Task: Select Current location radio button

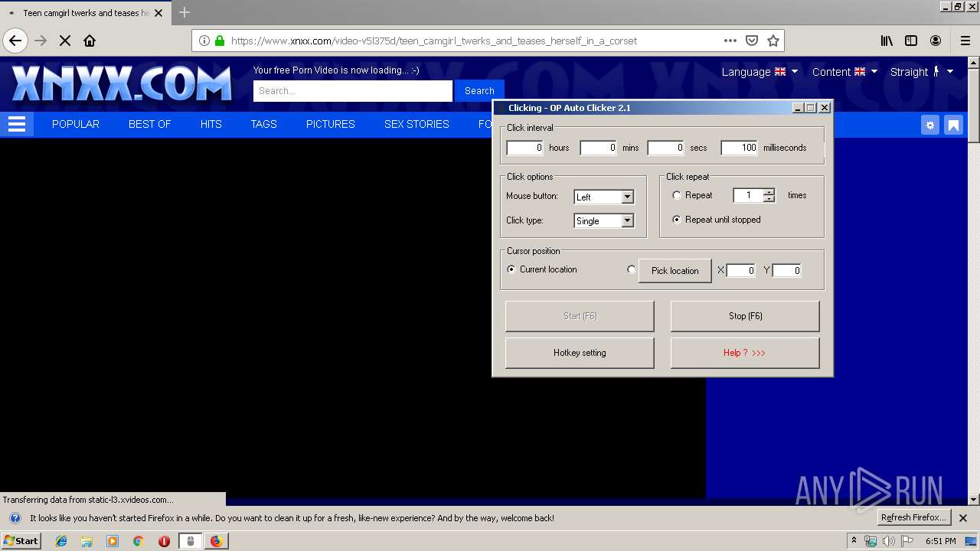Action: (511, 269)
